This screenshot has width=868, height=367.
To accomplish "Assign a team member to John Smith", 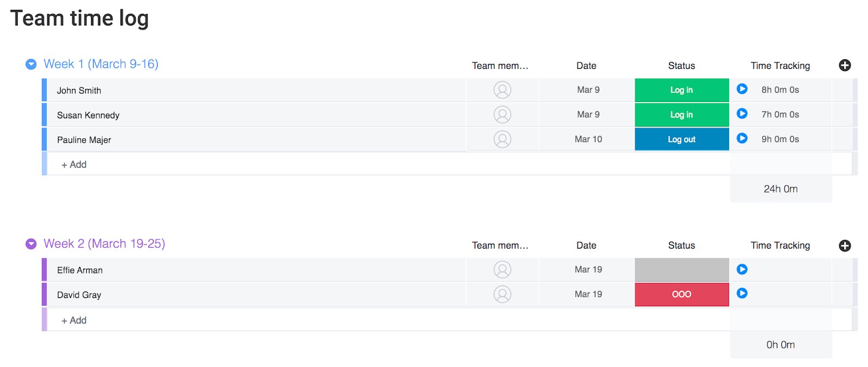I will [502, 90].
